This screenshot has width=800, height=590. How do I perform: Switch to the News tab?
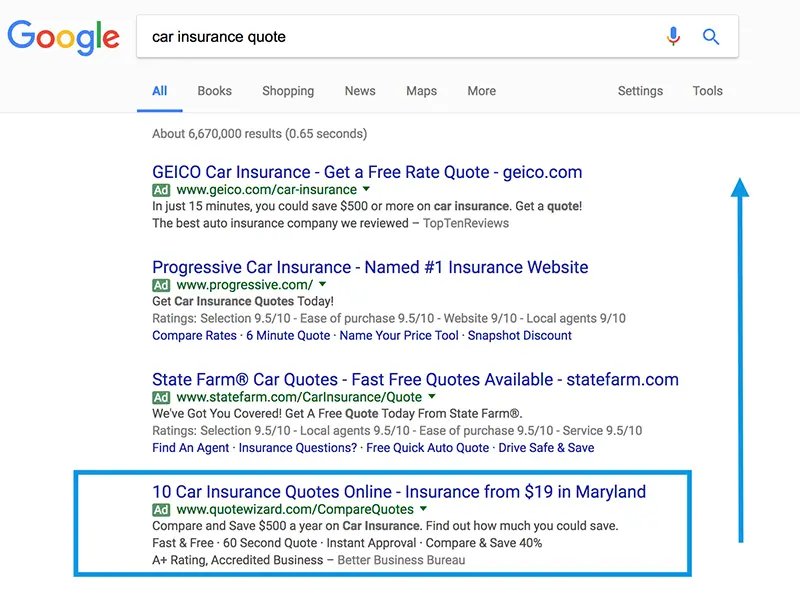360,91
